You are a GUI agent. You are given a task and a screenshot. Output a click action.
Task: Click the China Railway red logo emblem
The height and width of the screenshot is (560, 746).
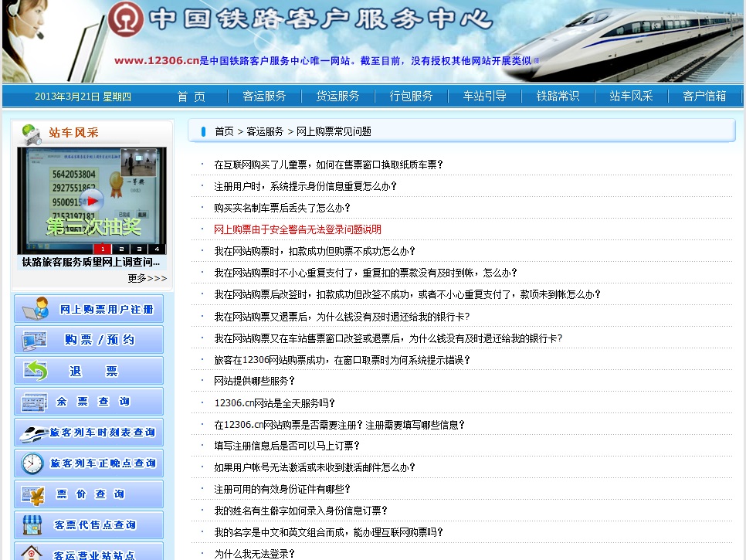(126, 19)
